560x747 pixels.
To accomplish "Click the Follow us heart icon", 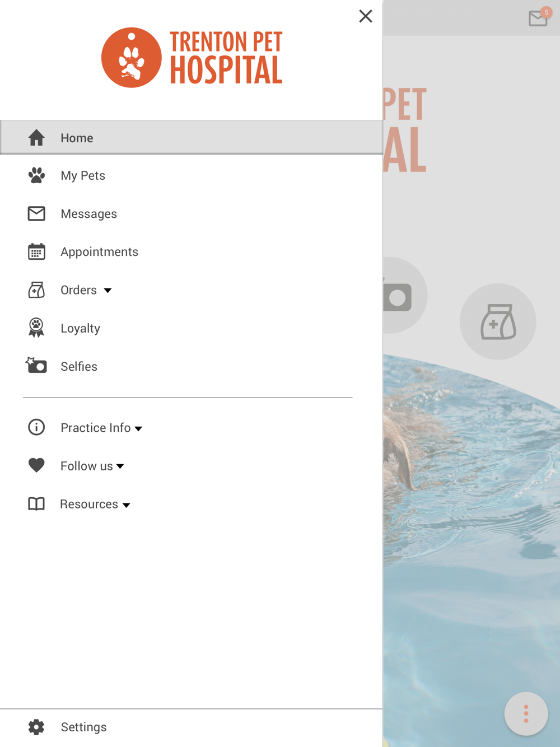I will coord(36,465).
